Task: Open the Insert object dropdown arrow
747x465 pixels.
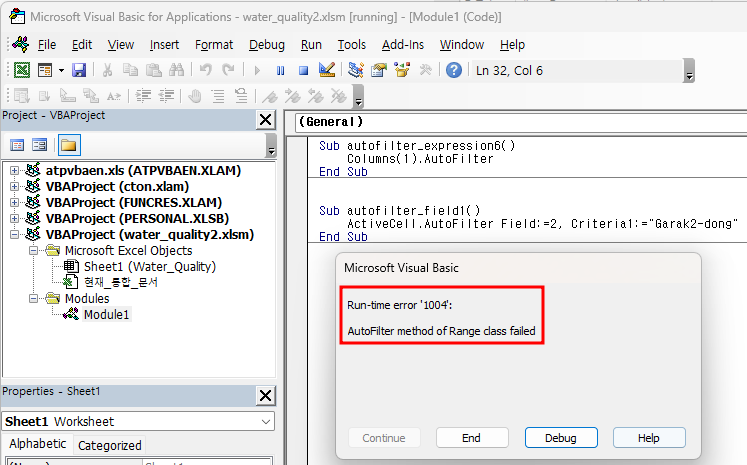Action: pos(61,71)
